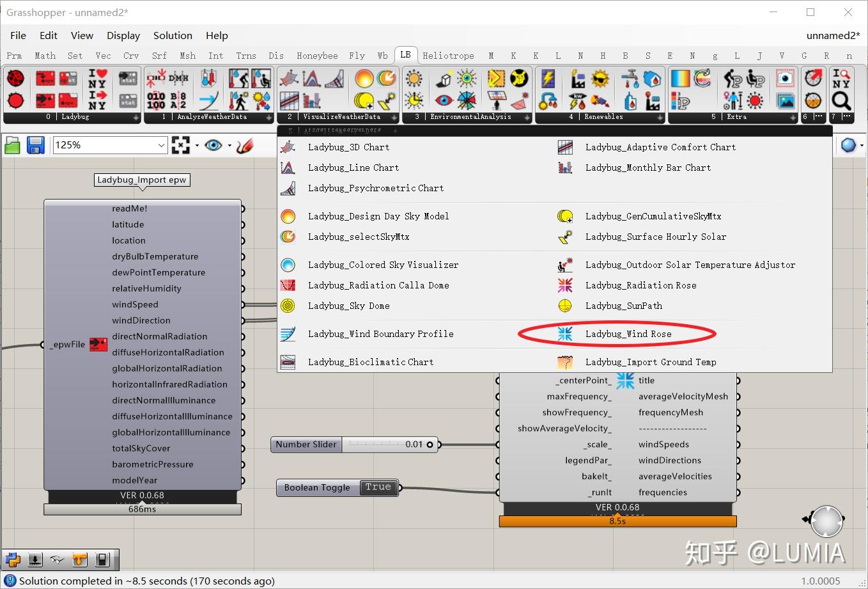Pick Ladybug_Sky Dome icon in list
Image resolution: width=868 pixels, height=589 pixels.
pos(288,306)
